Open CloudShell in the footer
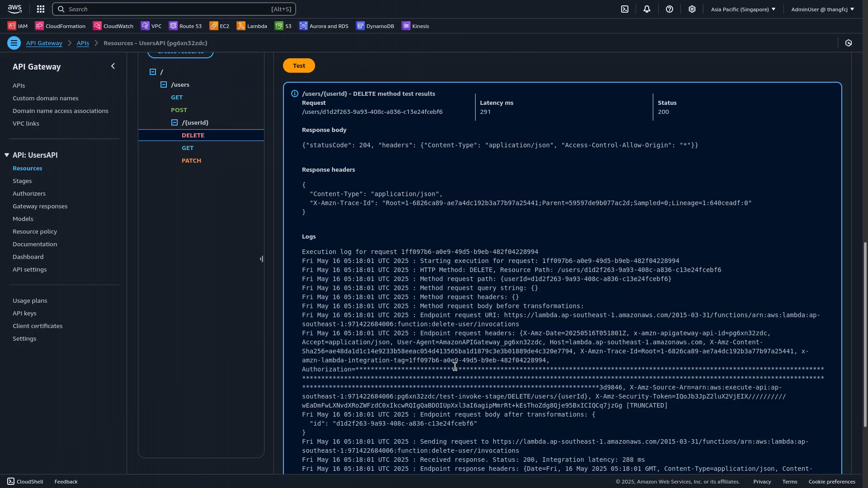Image resolution: width=868 pixels, height=488 pixels. 25,482
